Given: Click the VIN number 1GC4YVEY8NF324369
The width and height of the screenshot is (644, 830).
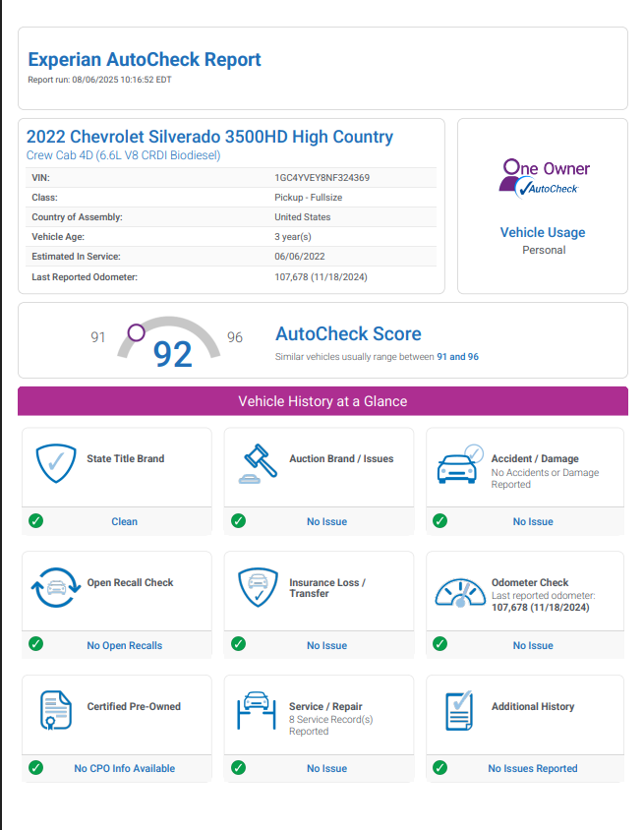Looking at the screenshot, I should tap(322, 178).
